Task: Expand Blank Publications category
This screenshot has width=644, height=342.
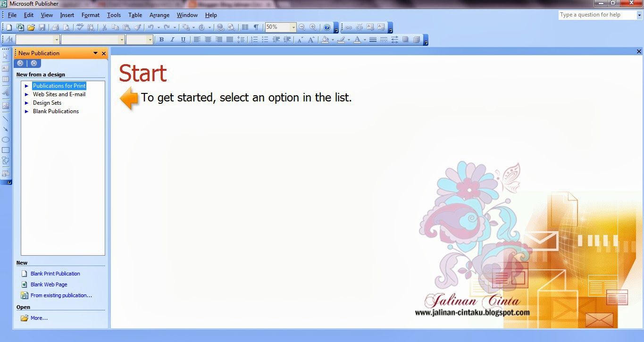Action: (x=27, y=111)
